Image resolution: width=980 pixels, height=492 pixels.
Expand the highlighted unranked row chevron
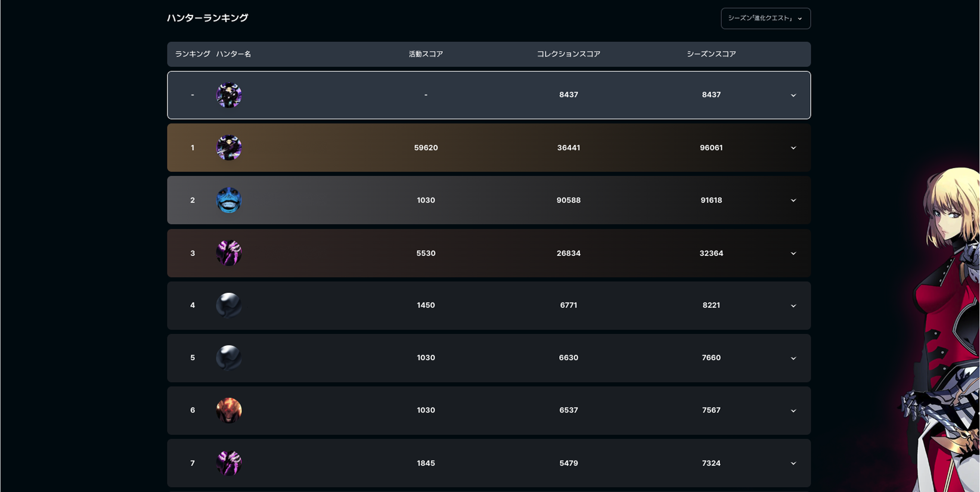coord(793,95)
